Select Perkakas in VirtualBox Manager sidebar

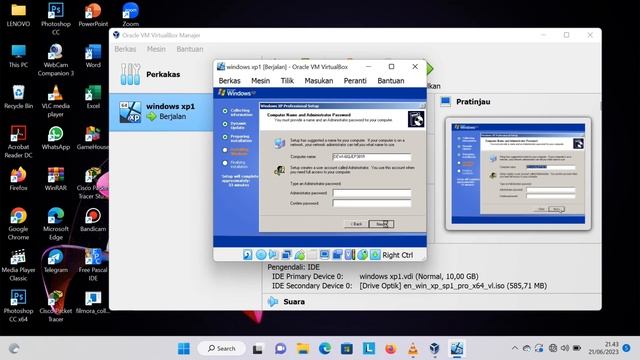click(x=161, y=74)
